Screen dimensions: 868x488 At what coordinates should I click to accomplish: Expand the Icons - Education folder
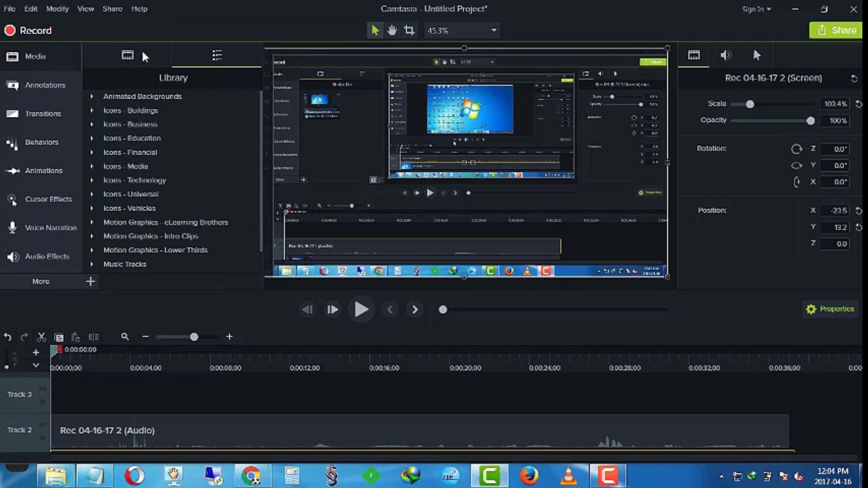(91, 138)
